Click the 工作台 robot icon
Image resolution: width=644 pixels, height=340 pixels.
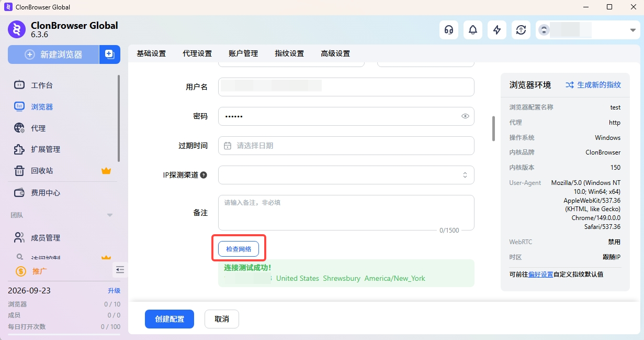tap(19, 85)
